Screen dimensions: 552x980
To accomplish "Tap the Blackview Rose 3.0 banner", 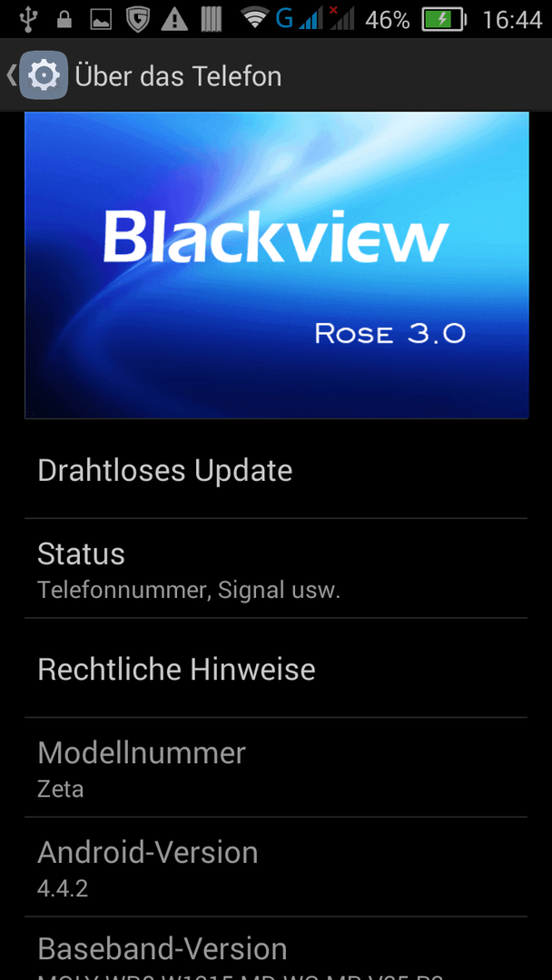I will [x=276, y=265].
